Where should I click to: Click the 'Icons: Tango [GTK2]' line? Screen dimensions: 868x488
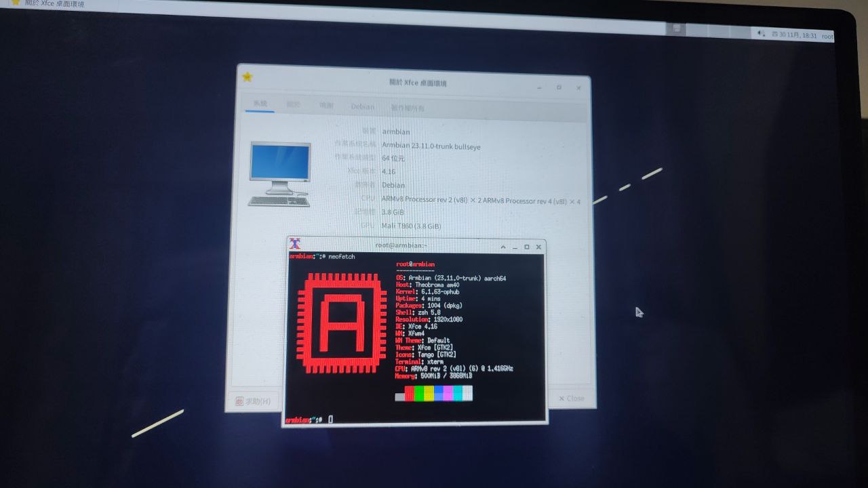click(426, 354)
